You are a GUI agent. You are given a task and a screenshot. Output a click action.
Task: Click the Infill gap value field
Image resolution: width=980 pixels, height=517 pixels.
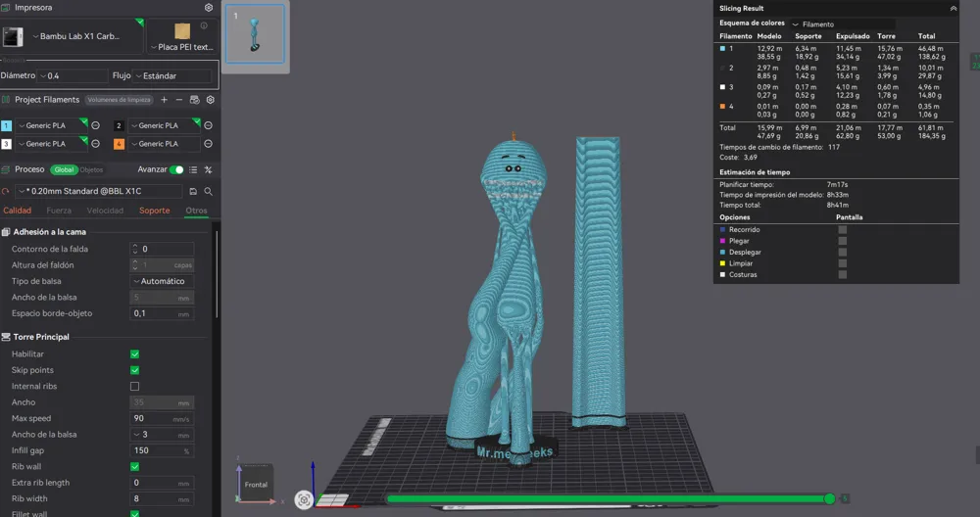tap(162, 450)
